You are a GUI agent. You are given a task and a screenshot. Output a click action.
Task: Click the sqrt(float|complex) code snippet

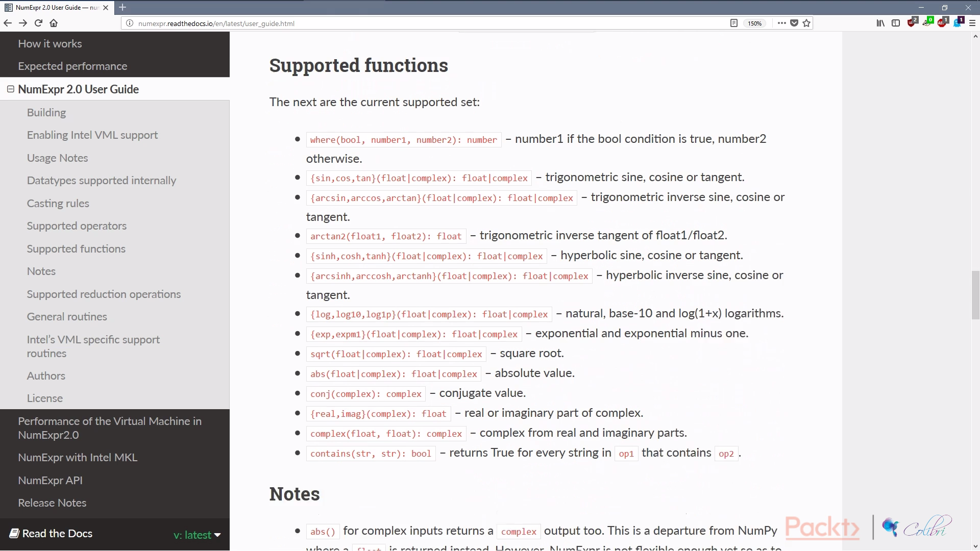pyautogui.click(x=396, y=354)
